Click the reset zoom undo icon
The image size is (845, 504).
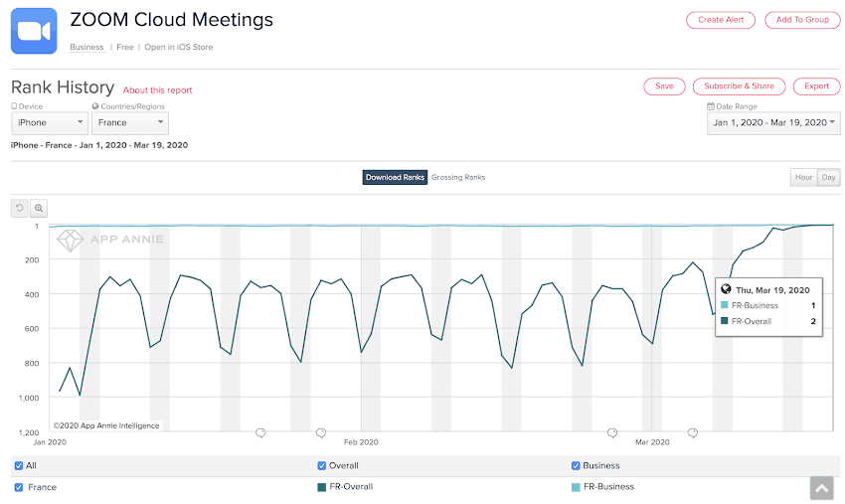20,208
